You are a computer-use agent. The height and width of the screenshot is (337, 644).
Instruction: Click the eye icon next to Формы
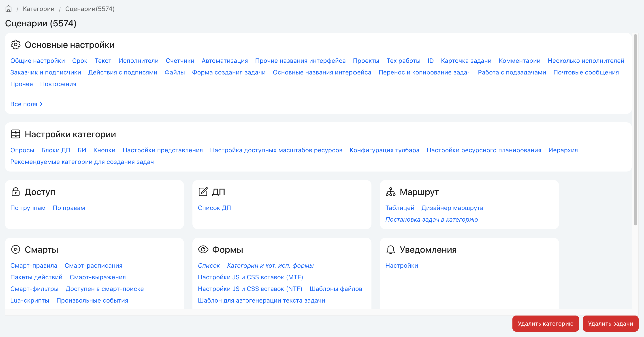pyautogui.click(x=203, y=249)
